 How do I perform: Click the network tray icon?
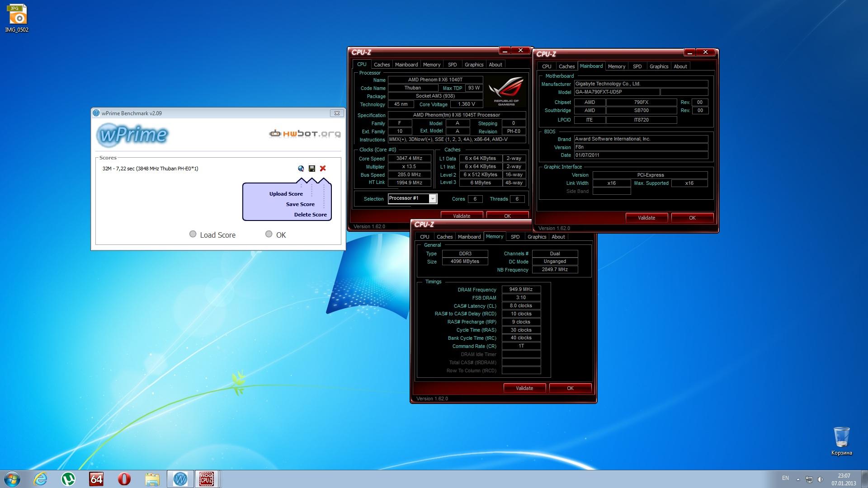point(809,479)
